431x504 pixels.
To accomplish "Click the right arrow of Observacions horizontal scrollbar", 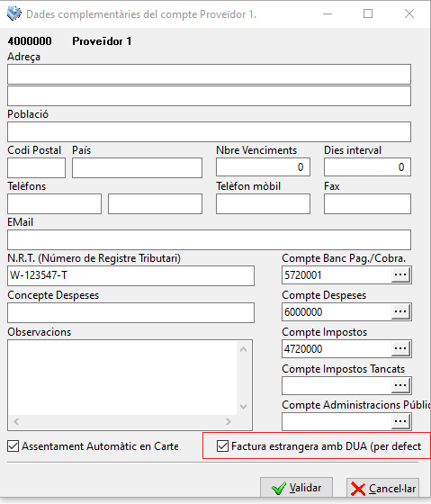I will coord(229,421).
